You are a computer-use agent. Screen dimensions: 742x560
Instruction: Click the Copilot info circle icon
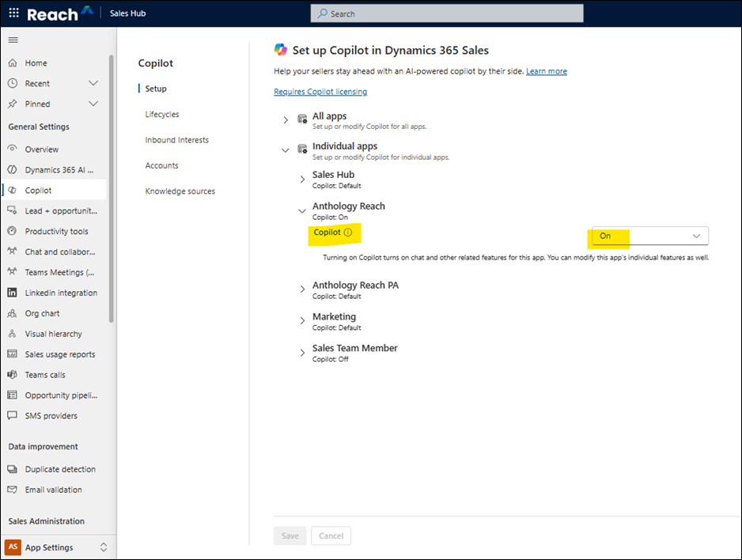click(348, 233)
